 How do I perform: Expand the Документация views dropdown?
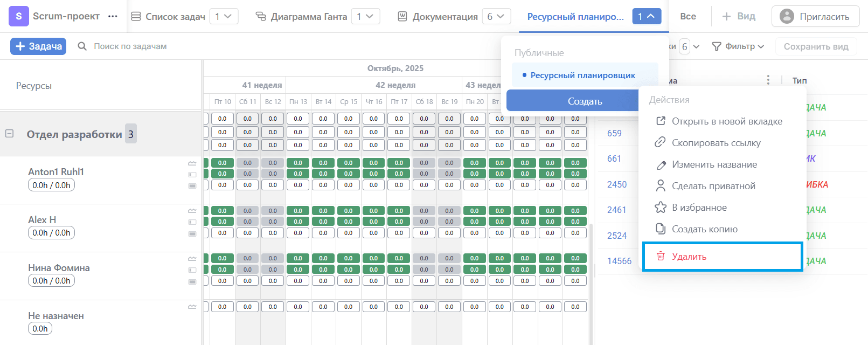pos(496,17)
